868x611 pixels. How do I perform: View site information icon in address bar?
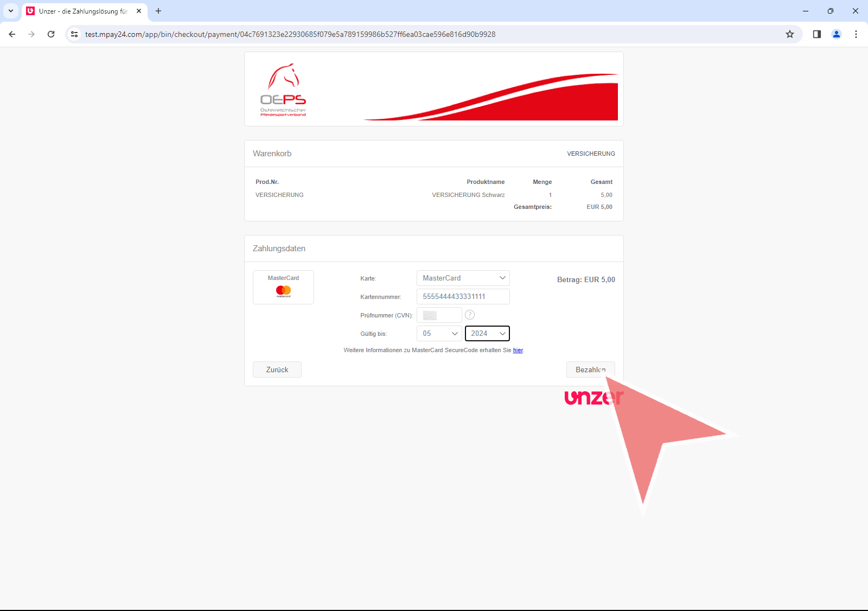pyautogui.click(x=74, y=34)
